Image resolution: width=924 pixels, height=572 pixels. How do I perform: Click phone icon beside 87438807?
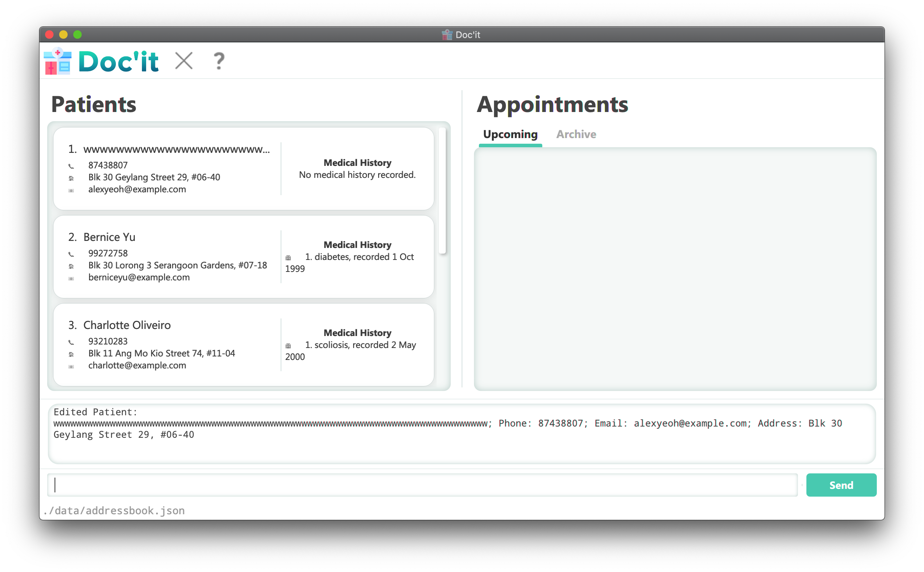pyautogui.click(x=71, y=166)
